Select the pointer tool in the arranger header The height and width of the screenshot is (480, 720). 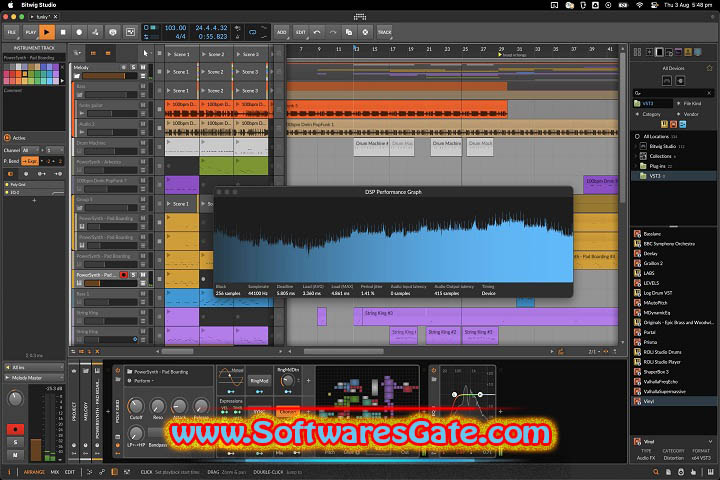(146, 53)
